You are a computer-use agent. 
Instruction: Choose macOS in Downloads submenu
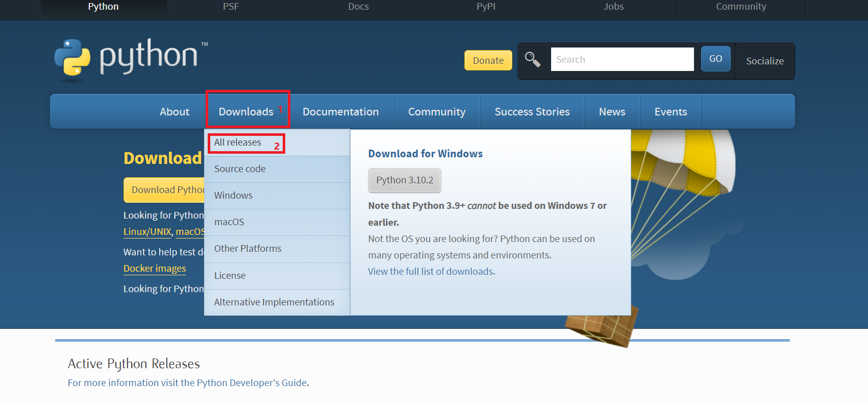click(277, 222)
